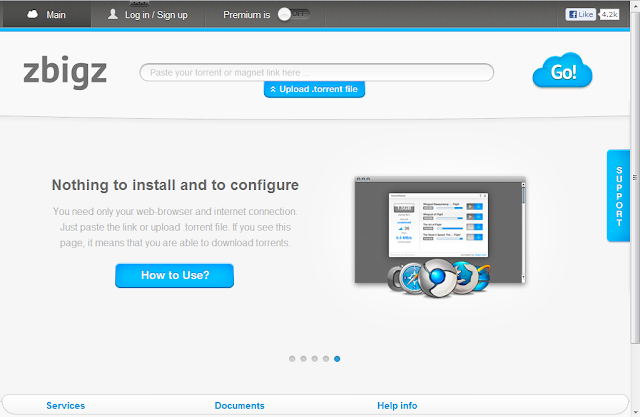
Task: Click the How to Use? button
Action: coord(174,275)
